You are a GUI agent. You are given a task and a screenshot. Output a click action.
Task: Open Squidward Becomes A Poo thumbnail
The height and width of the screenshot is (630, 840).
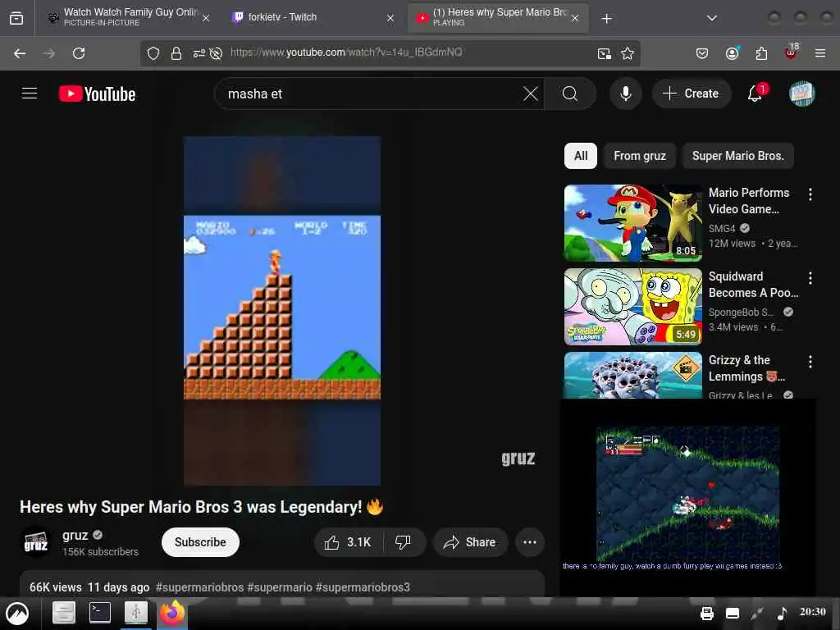[x=632, y=307]
